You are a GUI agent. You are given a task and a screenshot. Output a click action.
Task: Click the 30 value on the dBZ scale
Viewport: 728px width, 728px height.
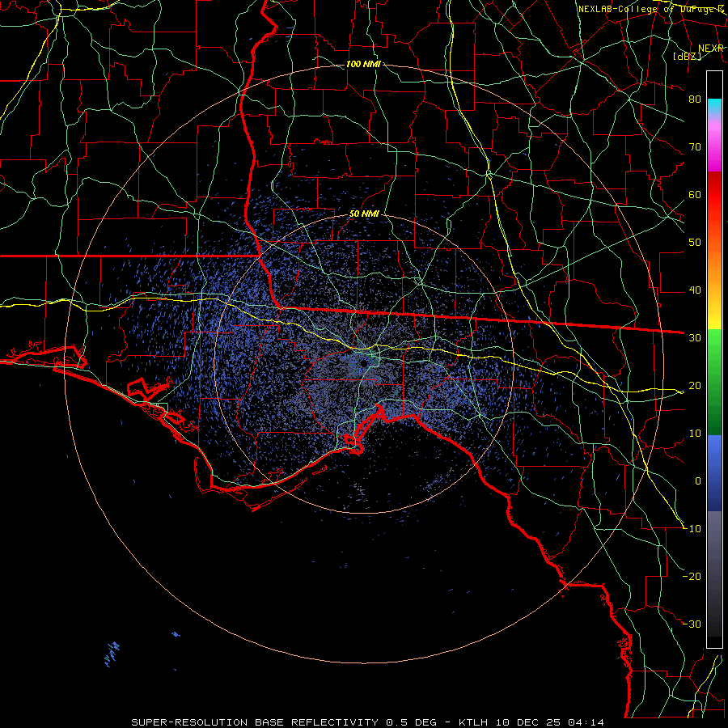pos(695,337)
